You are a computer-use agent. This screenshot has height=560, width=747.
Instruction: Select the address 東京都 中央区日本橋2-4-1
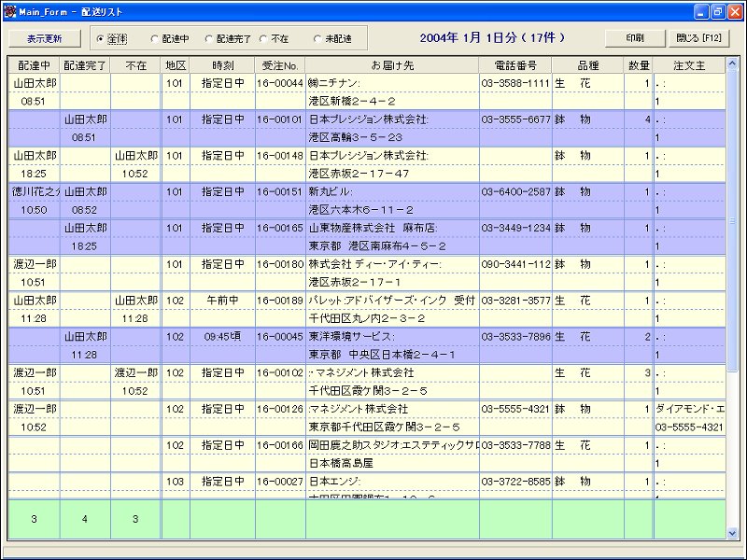click(x=382, y=355)
